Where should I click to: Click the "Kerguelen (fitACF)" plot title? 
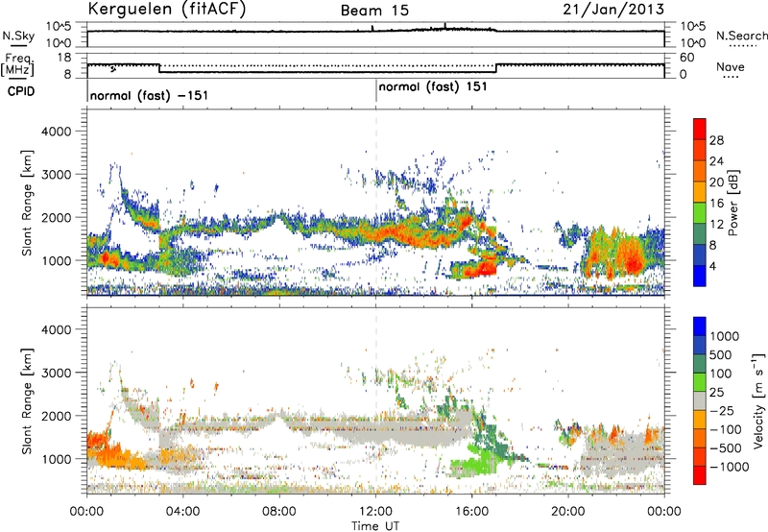(166, 10)
